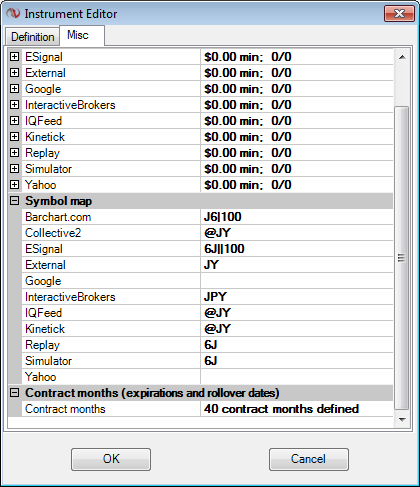Expand the External commission row
This screenshot has height=487, width=420.
pyautogui.click(x=14, y=73)
